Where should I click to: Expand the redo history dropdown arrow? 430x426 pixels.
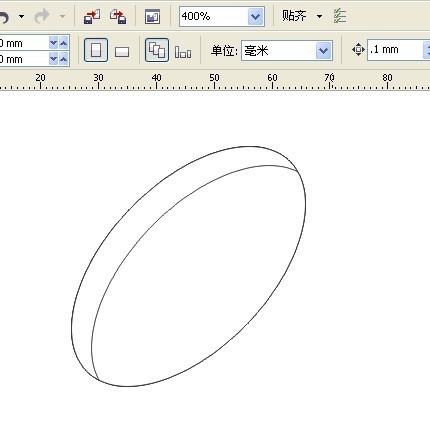click(x=62, y=16)
